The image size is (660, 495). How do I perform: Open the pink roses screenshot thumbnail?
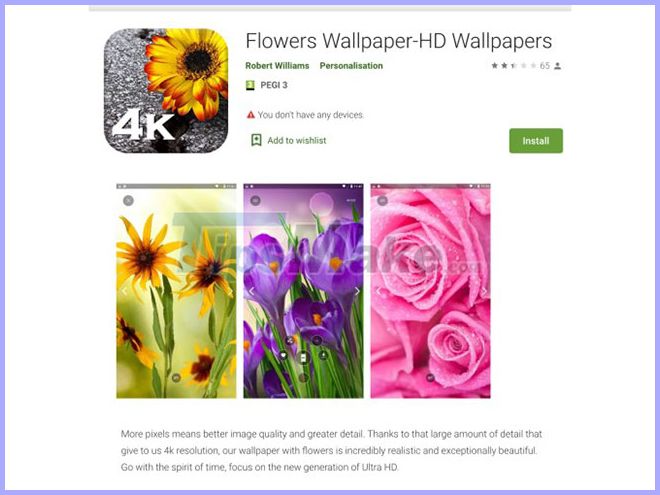[430, 291]
